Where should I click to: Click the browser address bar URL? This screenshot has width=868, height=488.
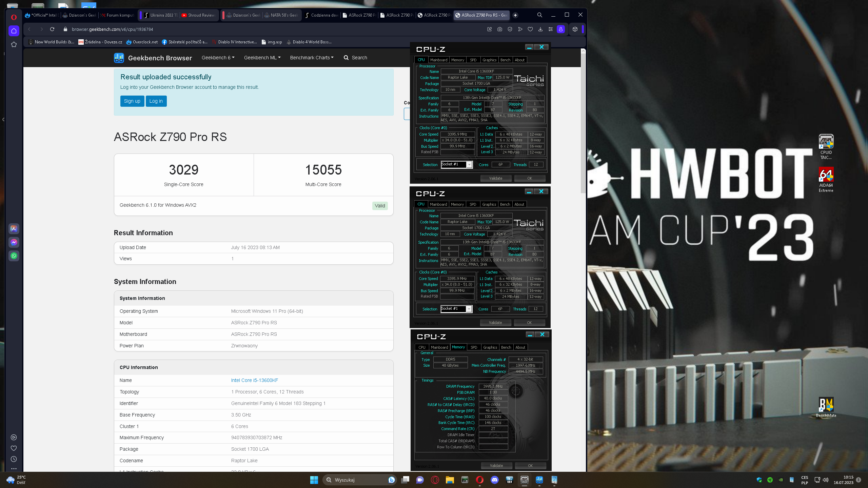113,29
